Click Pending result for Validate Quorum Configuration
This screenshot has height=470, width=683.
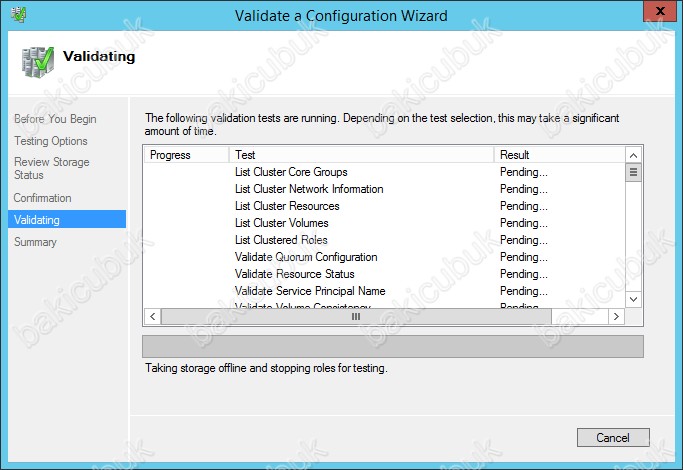(x=524, y=257)
